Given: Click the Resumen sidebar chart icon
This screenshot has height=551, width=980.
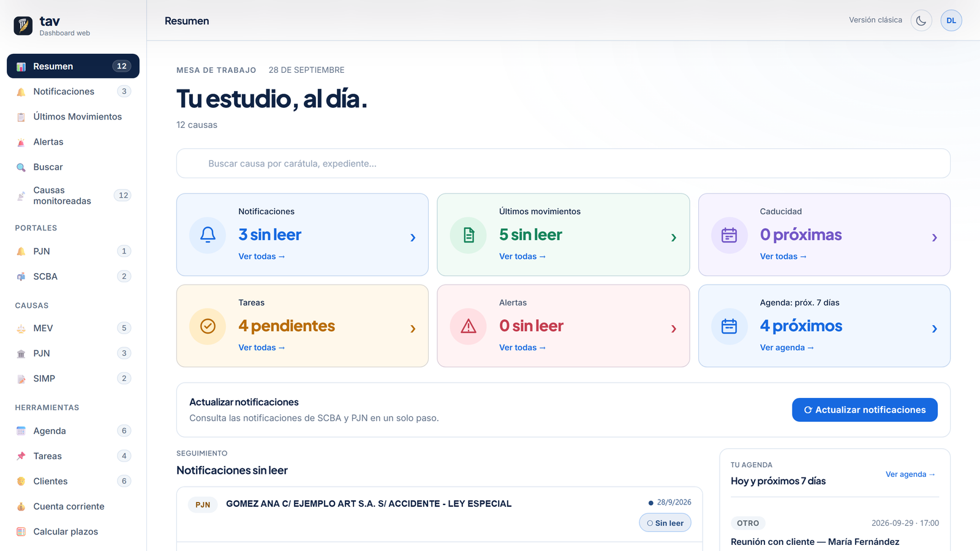Looking at the screenshot, I should (x=21, y=67).
